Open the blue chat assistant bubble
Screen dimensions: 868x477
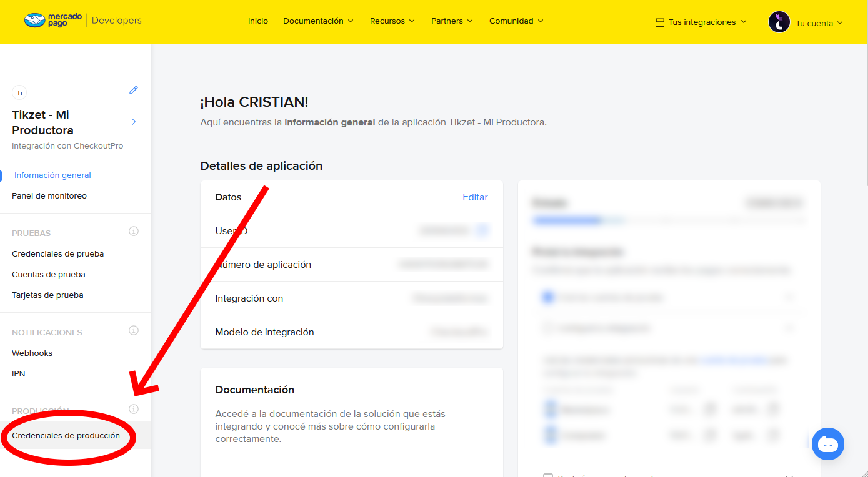pos(828,444)
